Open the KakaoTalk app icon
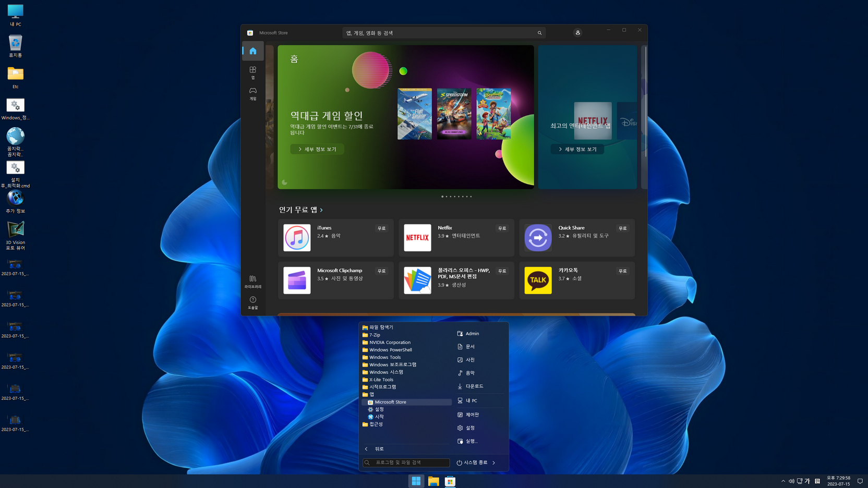Image resolution: width=868 pixels, height=488 pixels. 538,280
